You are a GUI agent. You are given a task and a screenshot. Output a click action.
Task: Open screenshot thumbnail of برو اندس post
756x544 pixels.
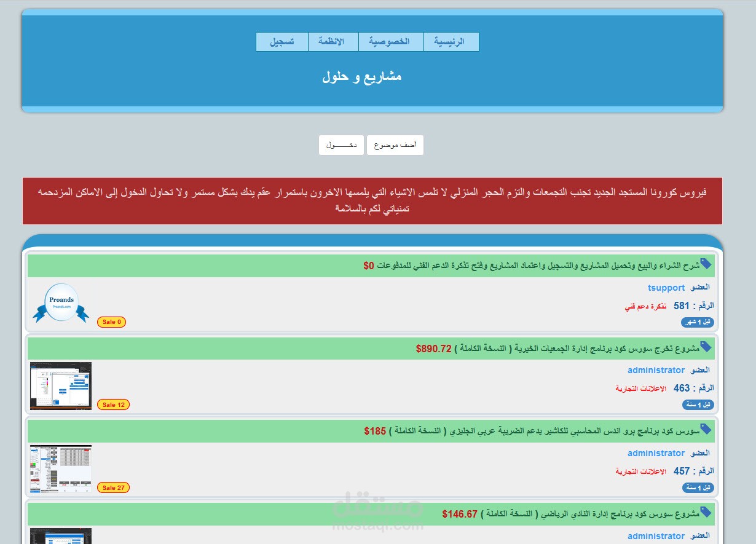(61, 468)
